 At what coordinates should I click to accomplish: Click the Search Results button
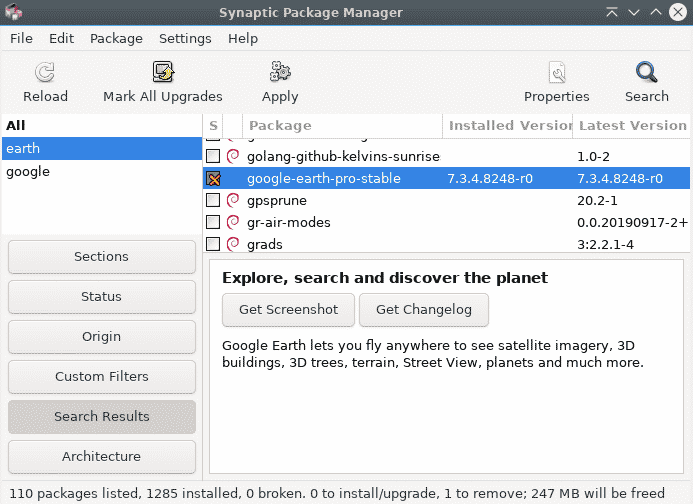[102, 417]
